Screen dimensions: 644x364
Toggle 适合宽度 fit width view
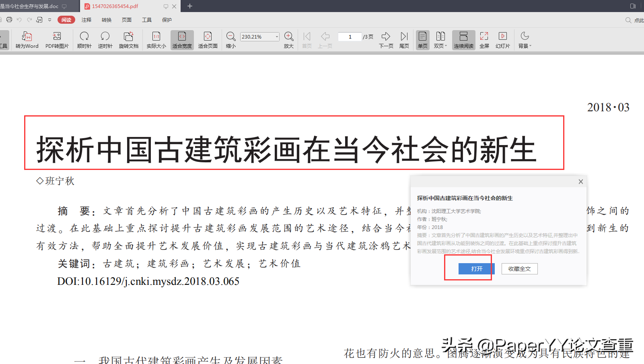(182, 40)
